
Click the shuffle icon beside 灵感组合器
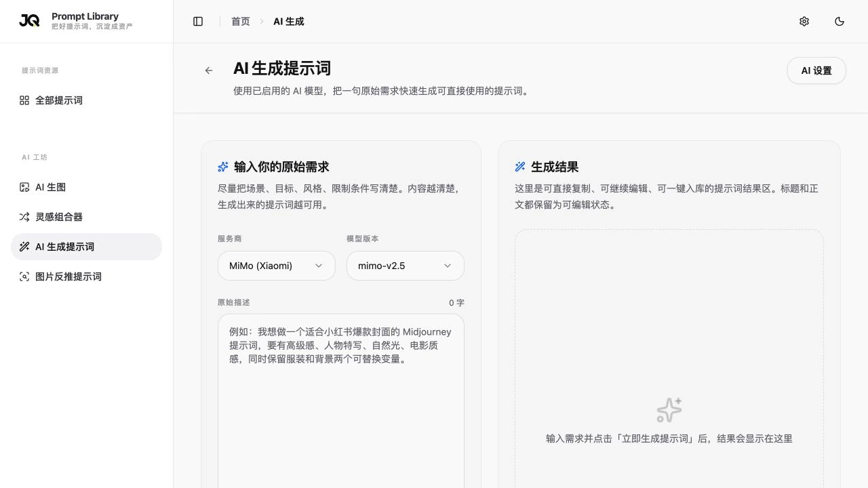(24, 217)
